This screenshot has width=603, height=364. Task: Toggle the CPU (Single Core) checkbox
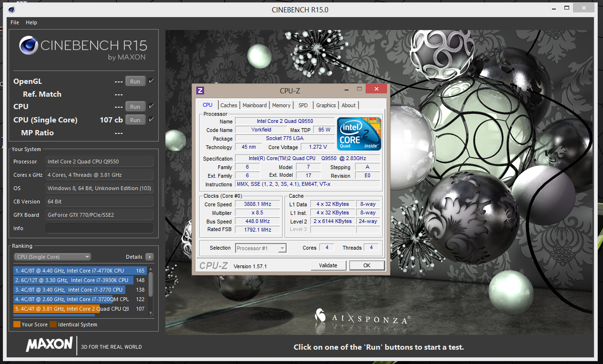(151, 120)
